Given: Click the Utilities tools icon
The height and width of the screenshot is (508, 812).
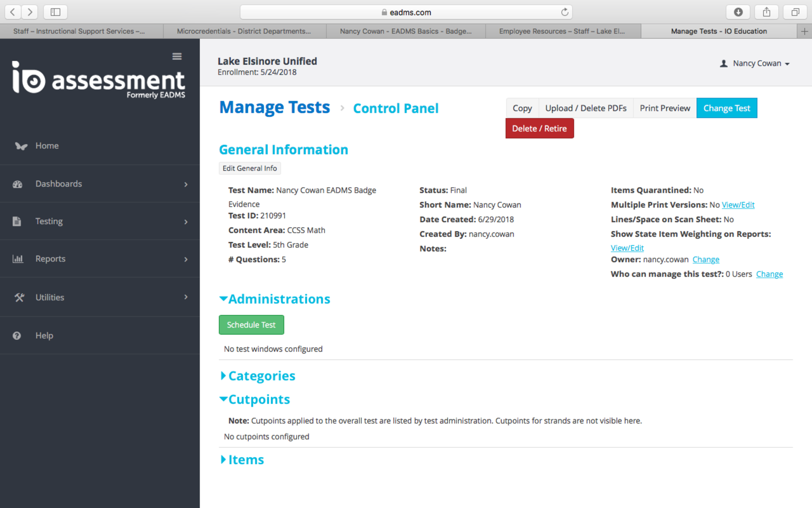Looking at the screenshot, I should tap(19, 297).
